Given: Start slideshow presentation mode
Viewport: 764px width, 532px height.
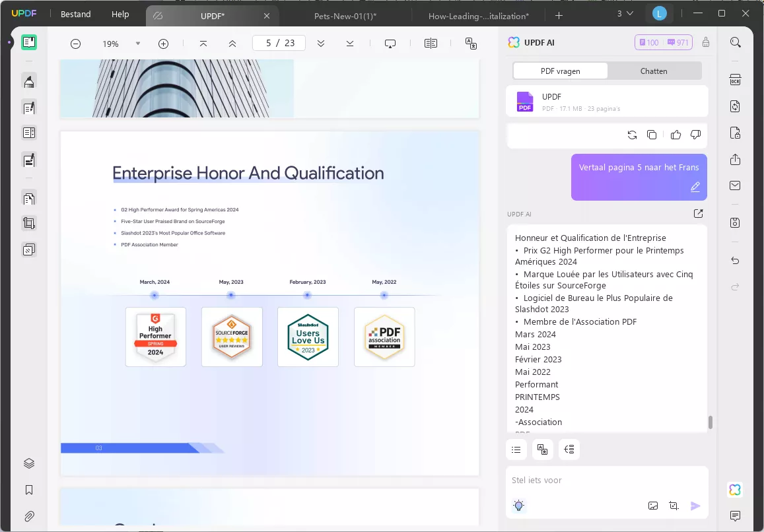Looking at the screenshot, I should 390,44.
